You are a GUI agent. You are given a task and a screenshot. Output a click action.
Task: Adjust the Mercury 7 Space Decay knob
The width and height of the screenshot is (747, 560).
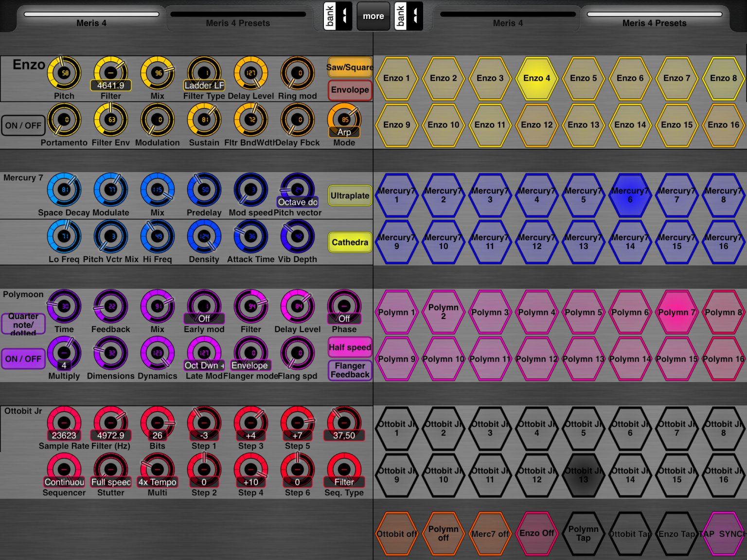64,190
